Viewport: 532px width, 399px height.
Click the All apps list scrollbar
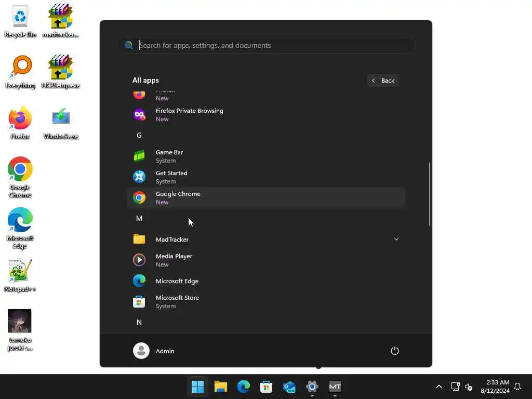click(430, 194)
